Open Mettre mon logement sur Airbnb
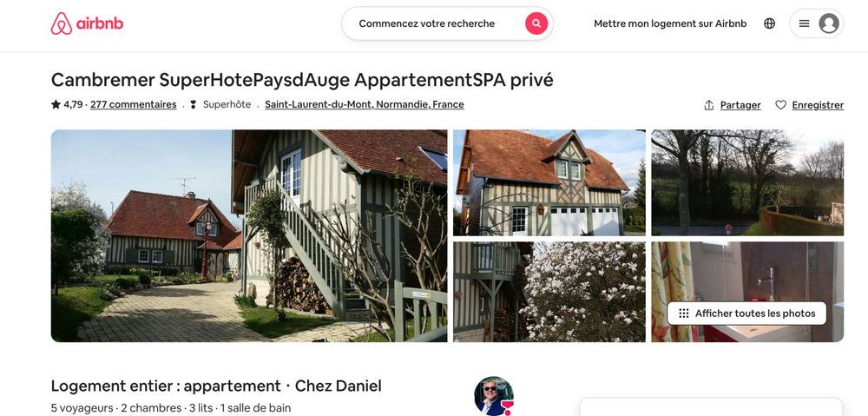The height and width of the screenshot is (416, 868). click(x=670, y=23)
